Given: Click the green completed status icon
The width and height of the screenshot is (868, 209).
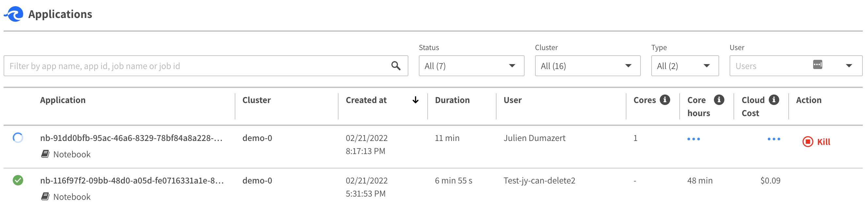Looking at the screenshot, I should click(x=18, y=180).
